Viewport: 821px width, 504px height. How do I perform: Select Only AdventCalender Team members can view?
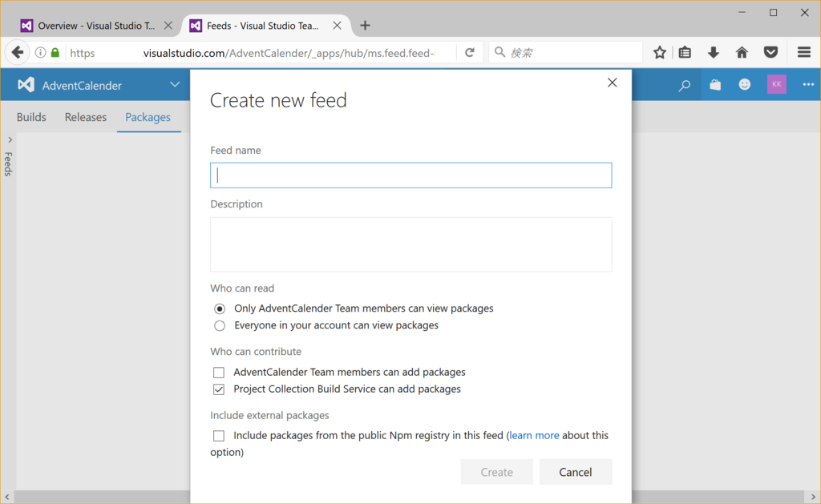click(220, 308)
